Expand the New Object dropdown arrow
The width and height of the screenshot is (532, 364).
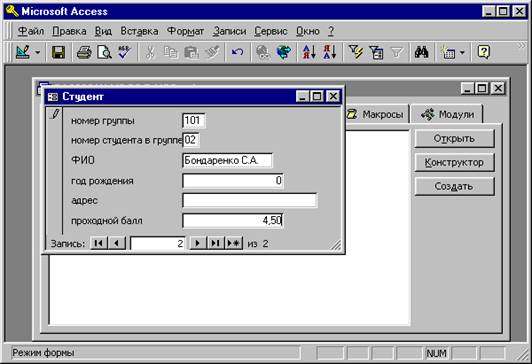(x=462, y=53)
